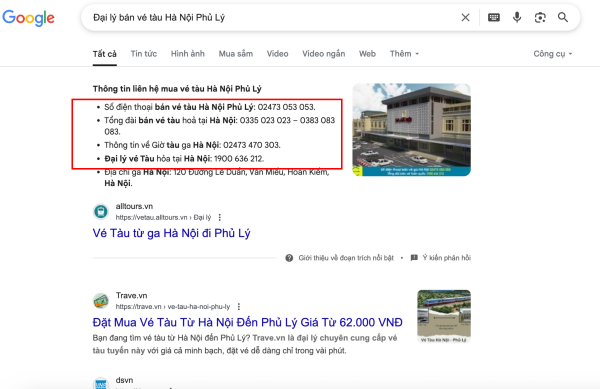Click the trave.vn URL breadcrumb
Viewport: 600px width, 389px height.
[173, 307]
